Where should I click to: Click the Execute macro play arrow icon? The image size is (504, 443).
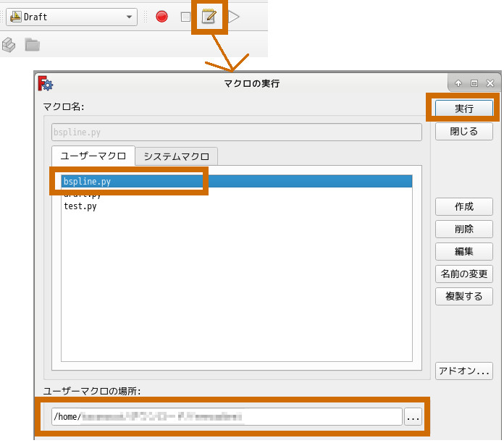point(234,17)
